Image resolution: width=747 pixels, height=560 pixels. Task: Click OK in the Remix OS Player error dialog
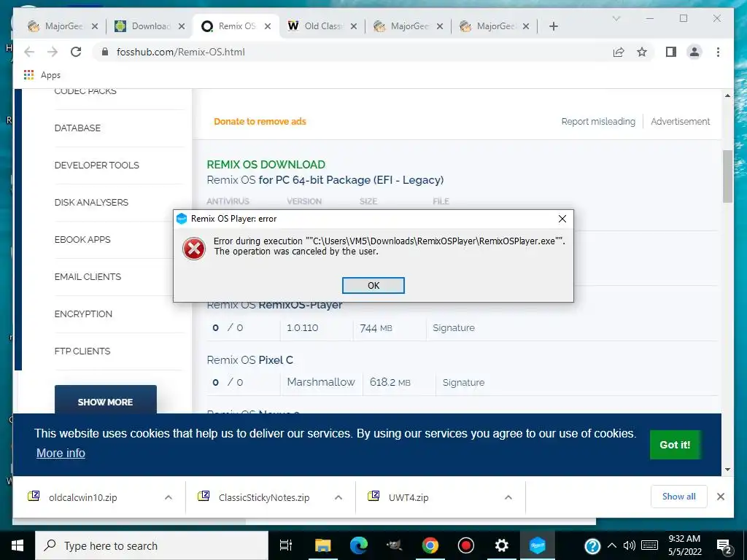(373, 285)
